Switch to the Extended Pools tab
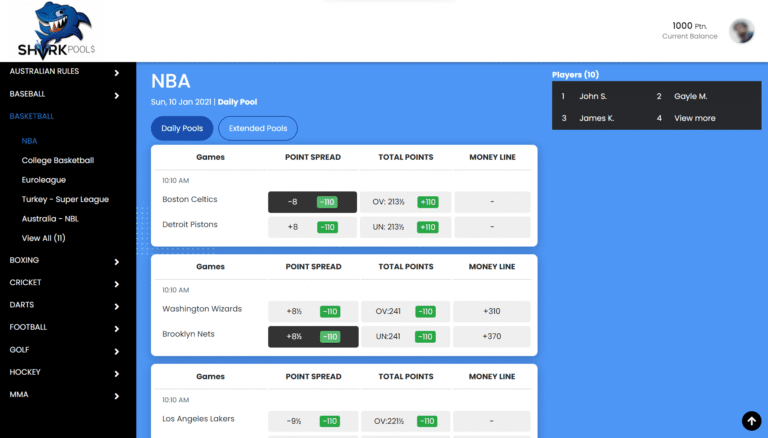This screenshot has height=438, width=768. (257, 129)
